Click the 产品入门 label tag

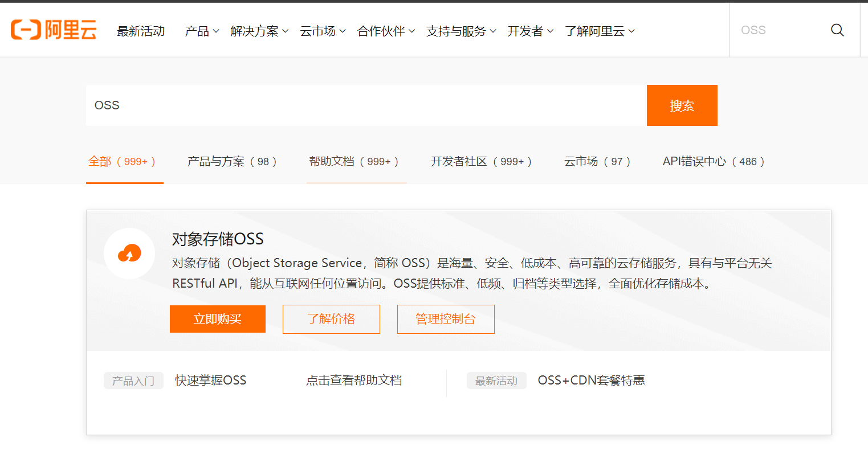pos(133,381)
